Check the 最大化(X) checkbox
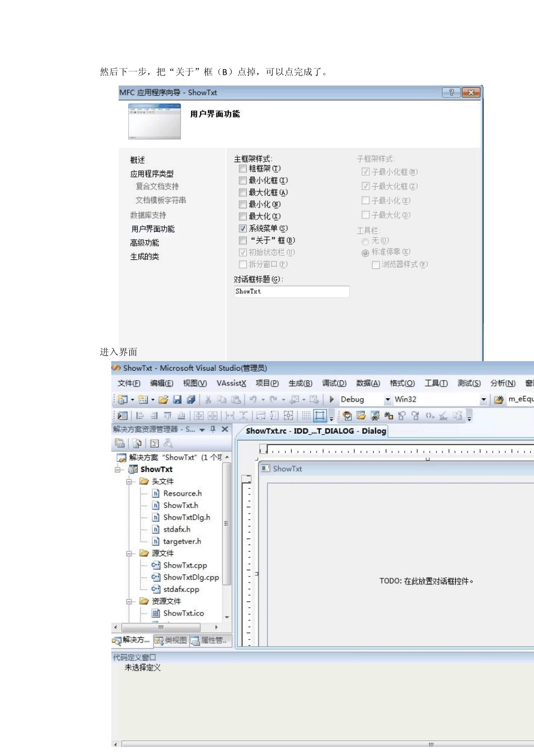 point(243,217)
